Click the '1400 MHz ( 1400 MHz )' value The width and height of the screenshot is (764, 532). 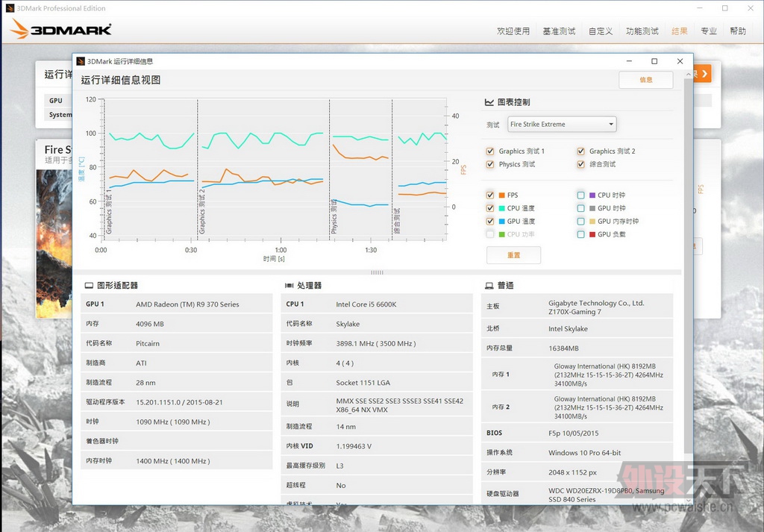[x=173, y=461]
